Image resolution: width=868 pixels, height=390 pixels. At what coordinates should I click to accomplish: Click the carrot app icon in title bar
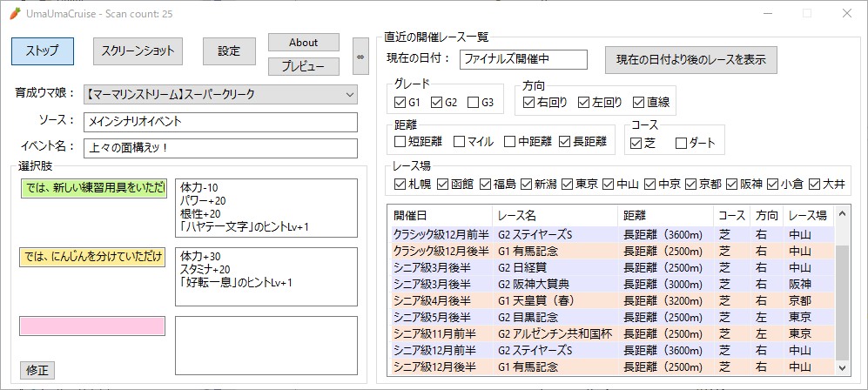point(15,13)
